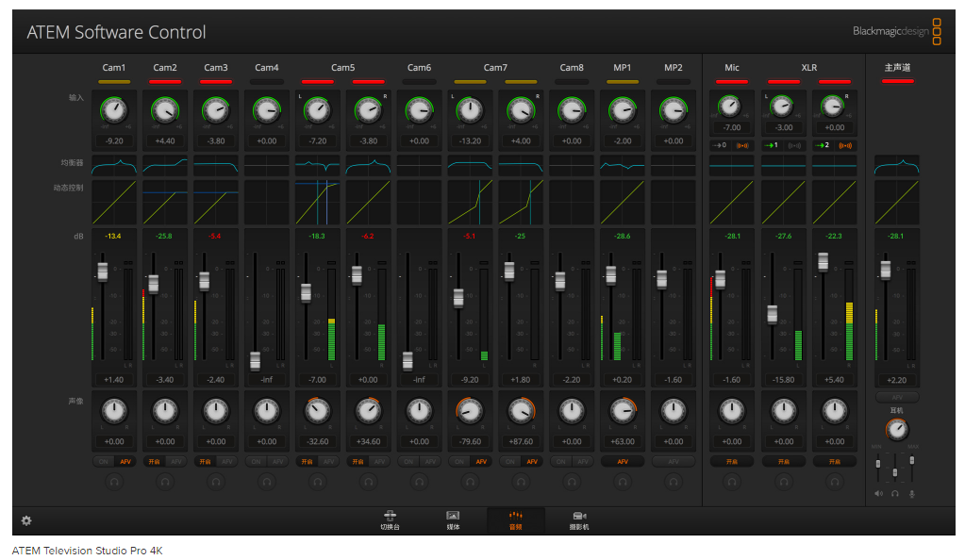The width and height of the screenshot is (965, 560).
Task: Toggle the 开启 button on Cam2
Action: [155, 462]
